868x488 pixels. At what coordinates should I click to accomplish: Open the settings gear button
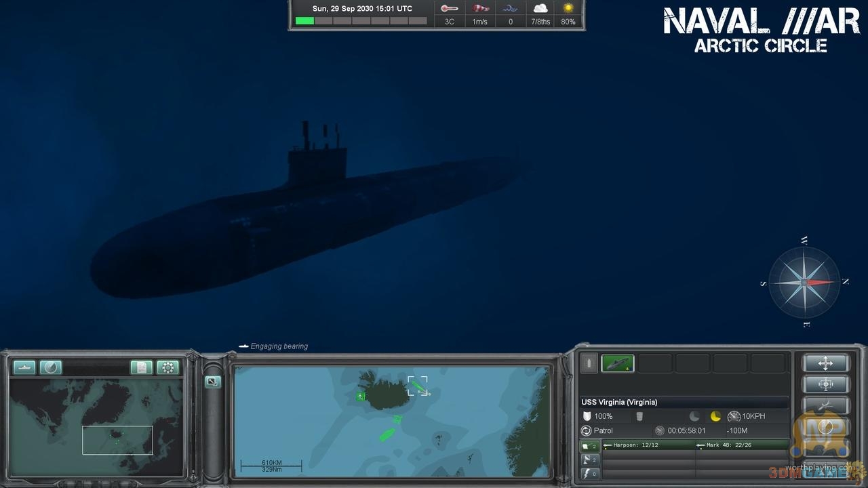(x=168, y=367)
